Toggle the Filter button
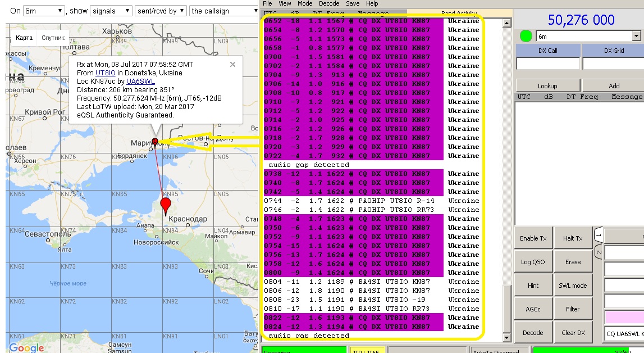The image size is (644, 353). tap(573, 309)
